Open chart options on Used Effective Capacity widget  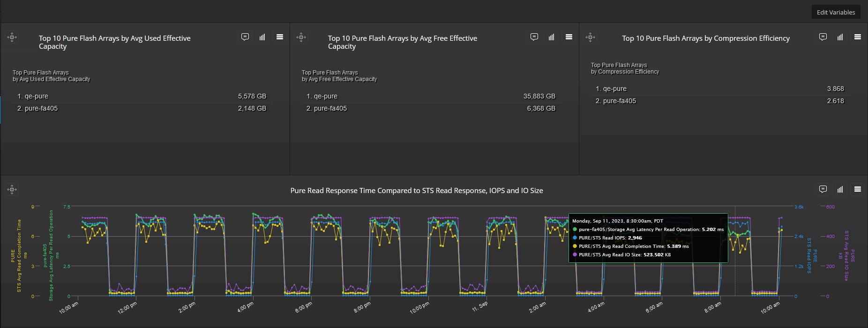pos(262,37)
